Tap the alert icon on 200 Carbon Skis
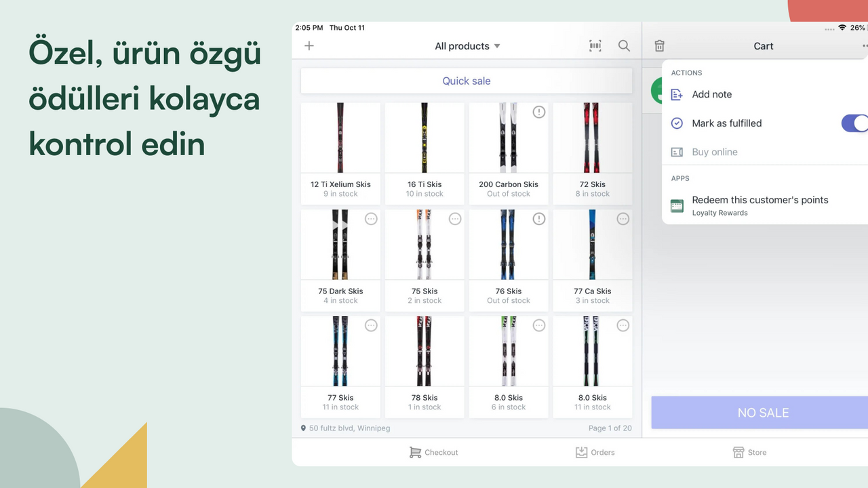This screenshot has height=488, width=868. pyautogui.click(x=539, y=112)
